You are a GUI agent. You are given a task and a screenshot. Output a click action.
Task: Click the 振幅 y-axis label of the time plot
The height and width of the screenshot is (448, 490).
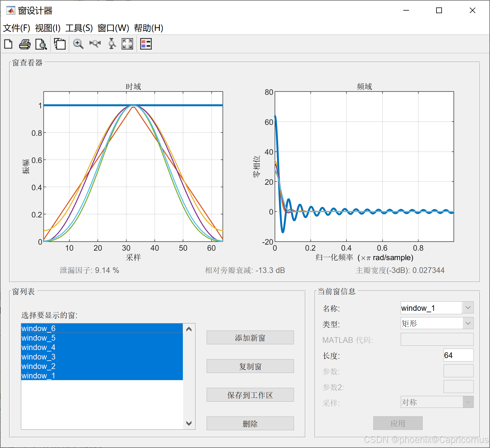[x=26, y=166]
